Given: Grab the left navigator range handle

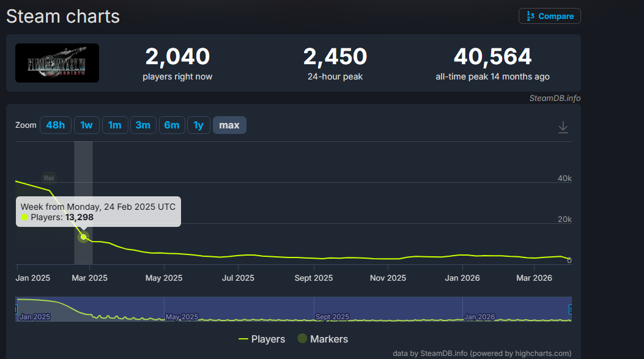Looking at the screenshot, I should point(16,309).
